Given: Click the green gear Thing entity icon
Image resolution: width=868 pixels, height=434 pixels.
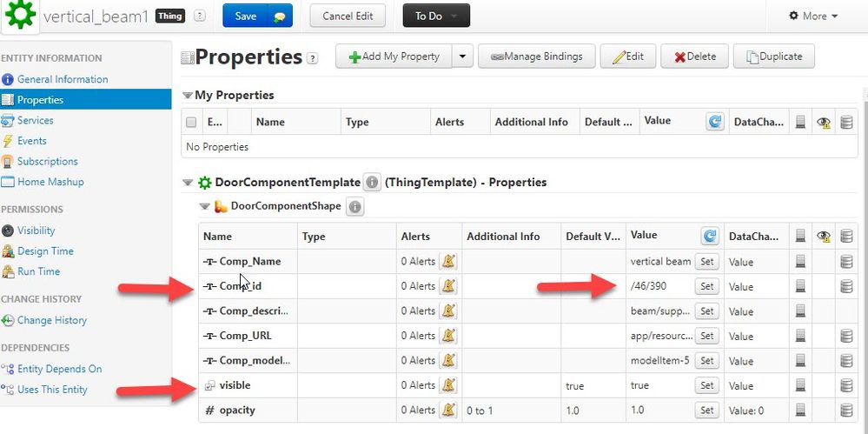Looking at the screenshot, I should pos(21,15).
